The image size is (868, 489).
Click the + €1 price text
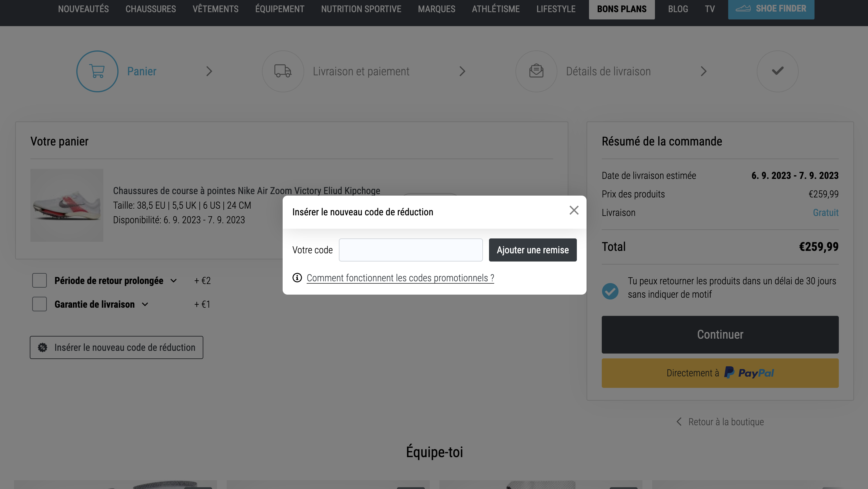point(202,304)
